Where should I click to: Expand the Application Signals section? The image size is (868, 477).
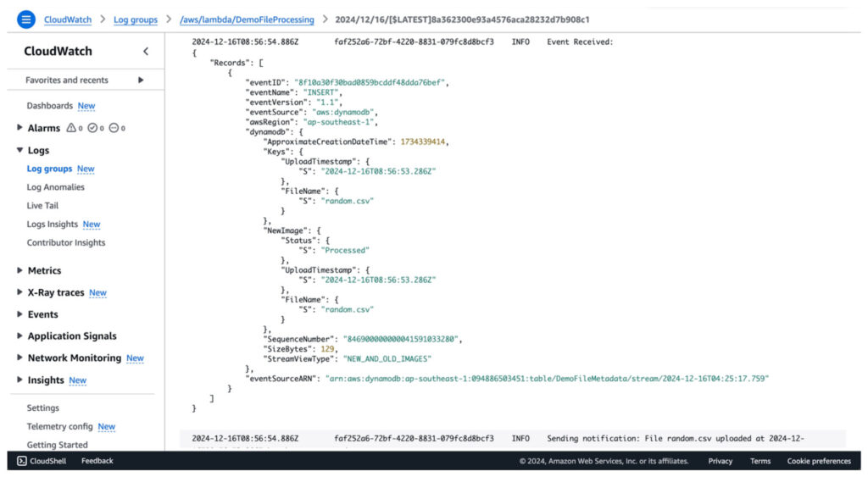20,336
